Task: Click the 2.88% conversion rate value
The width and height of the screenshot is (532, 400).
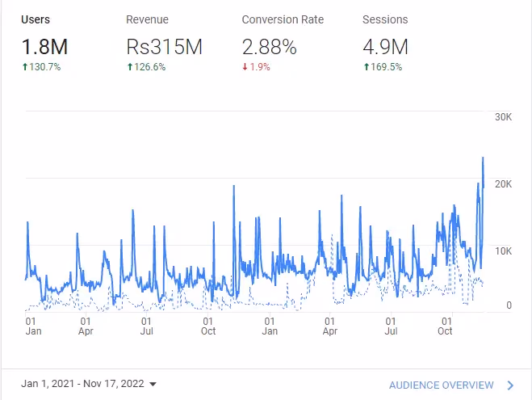Action: click(x=270, y=47)
